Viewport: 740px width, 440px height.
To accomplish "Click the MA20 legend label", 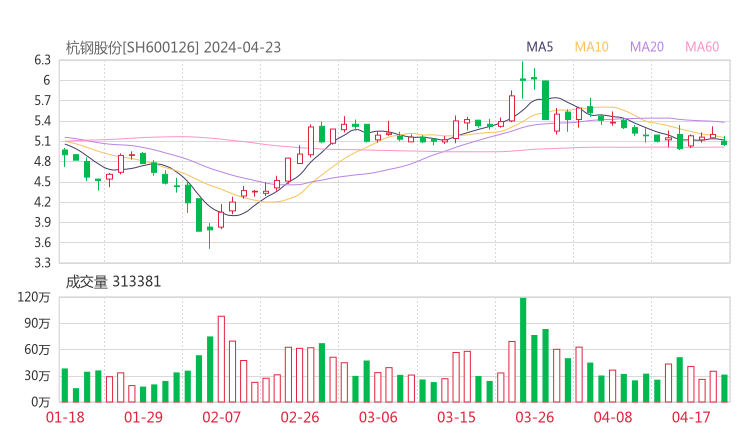I will tap(647, 47).
